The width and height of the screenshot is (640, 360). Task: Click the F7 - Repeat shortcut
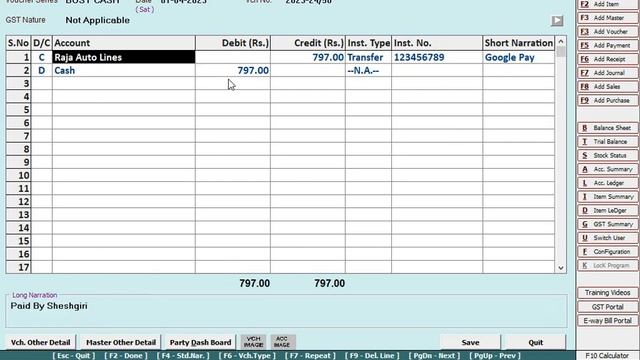point(310,356)
